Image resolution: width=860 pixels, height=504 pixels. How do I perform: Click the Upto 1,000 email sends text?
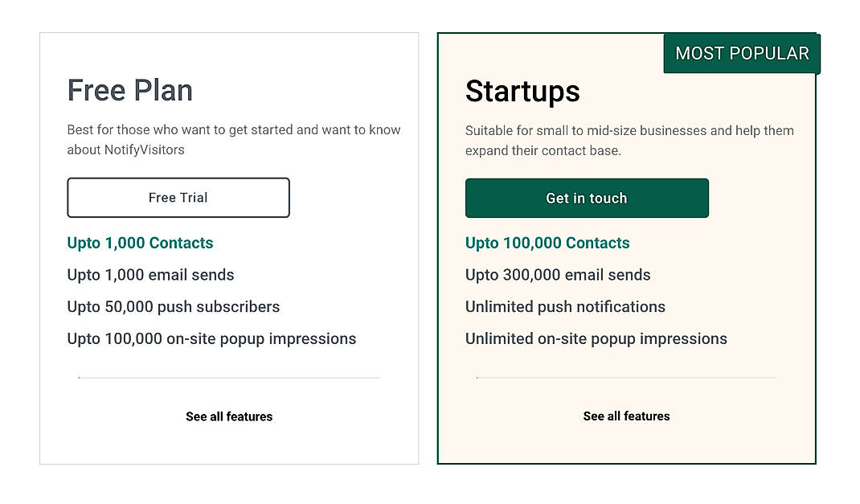150,275
